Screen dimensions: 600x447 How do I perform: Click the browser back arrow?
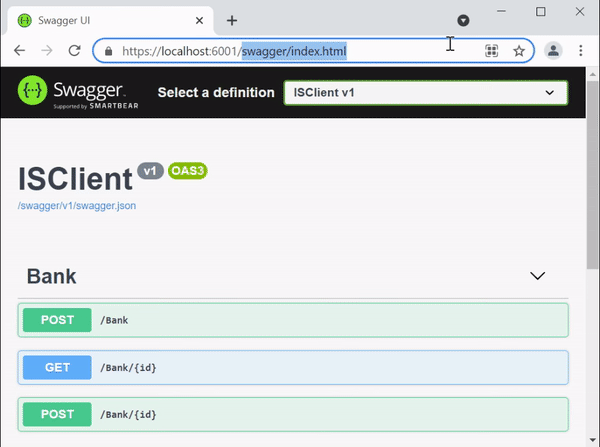pos(19,51)
